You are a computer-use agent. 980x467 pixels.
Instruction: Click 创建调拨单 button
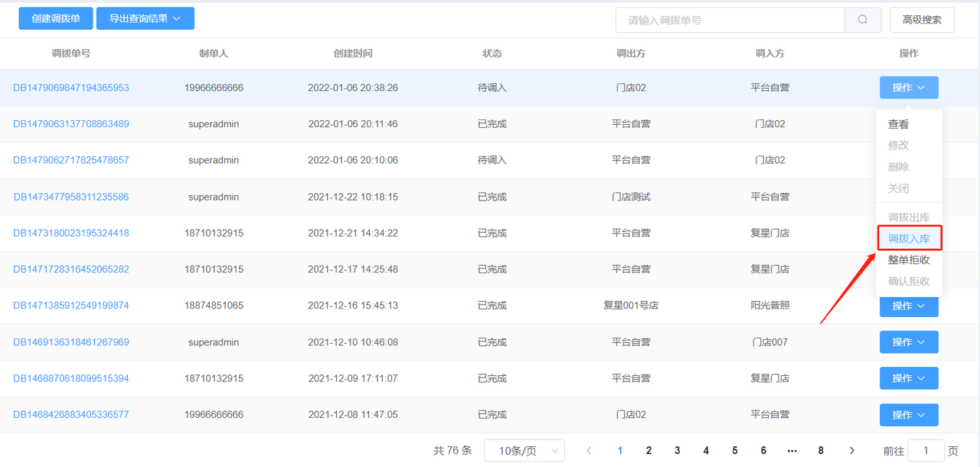56,19
